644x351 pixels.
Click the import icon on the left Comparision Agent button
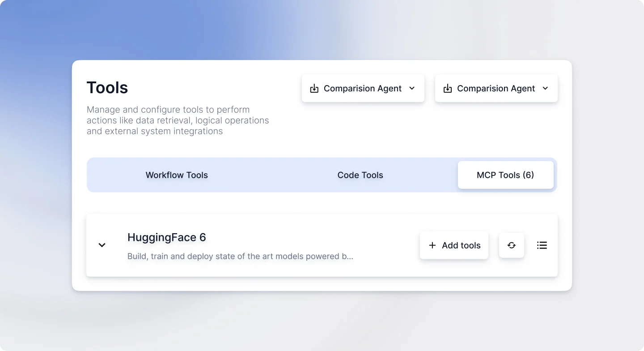click(x=314, y=89)
